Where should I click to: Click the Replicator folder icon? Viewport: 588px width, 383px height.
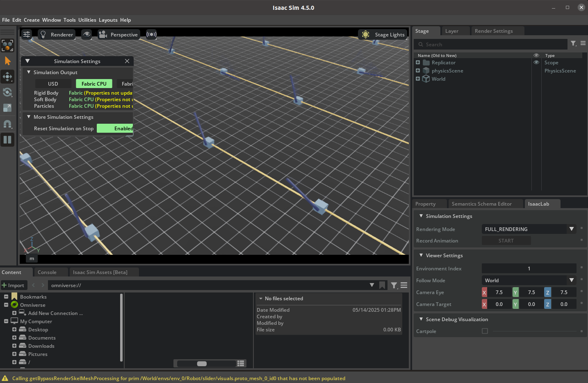[x=426, y=63]
